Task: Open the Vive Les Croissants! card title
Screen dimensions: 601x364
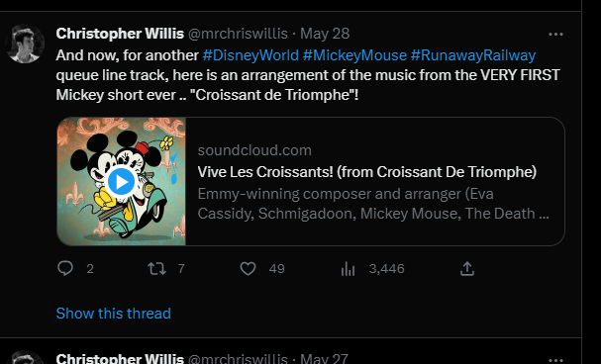Action: (366, 172)
